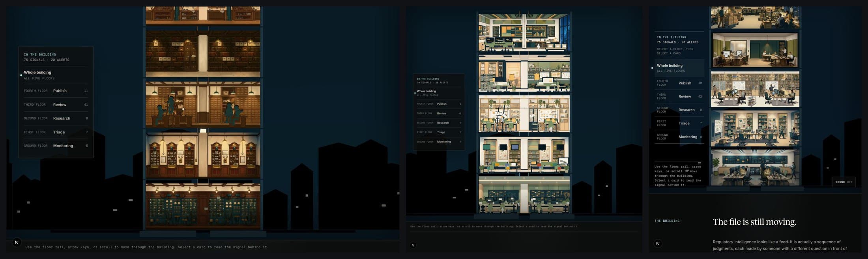Select Whole building in the left view rail
868x259 pixels.
click(x=55, y=75)
